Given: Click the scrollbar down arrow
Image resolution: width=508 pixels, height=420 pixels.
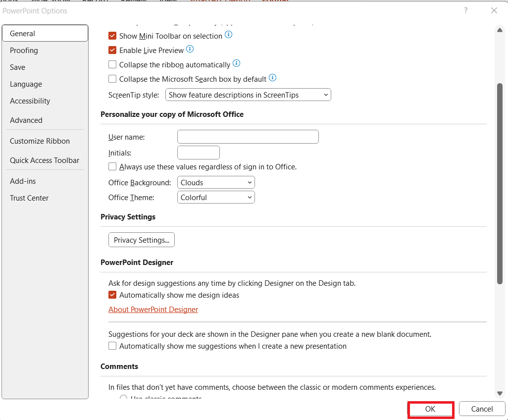Looking at the screenshot, I should pyautogui.click(x=500, y=393).
